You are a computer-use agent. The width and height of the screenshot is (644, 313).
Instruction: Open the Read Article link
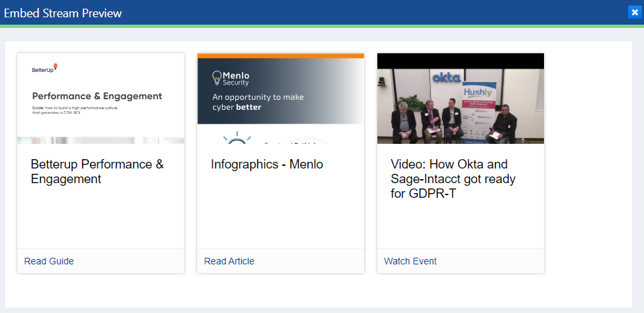click(229, 261)
